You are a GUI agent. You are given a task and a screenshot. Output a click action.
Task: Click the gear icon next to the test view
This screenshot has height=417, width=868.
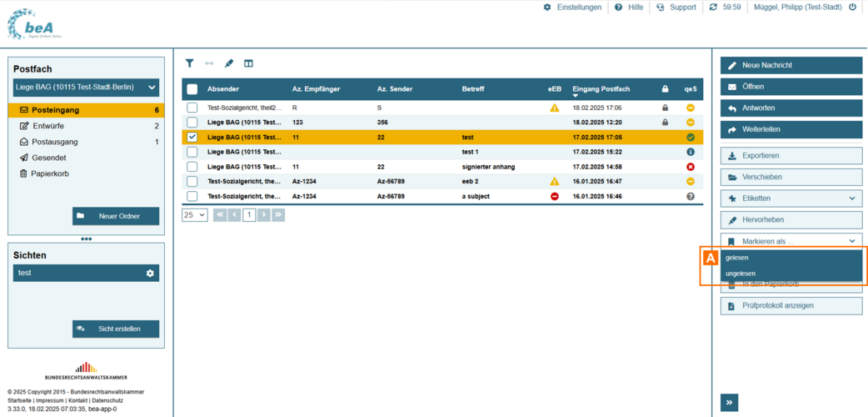pos(150,273)
